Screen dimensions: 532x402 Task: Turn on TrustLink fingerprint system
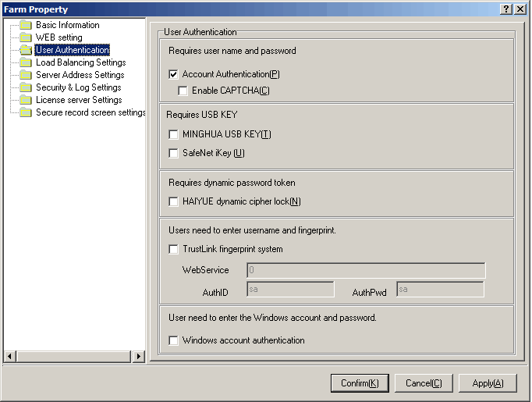173,250
